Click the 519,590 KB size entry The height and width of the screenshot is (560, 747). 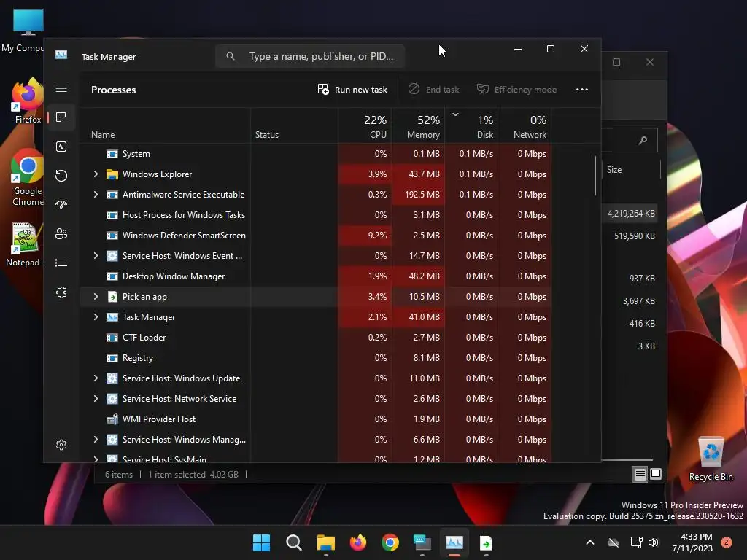(634, 236)
